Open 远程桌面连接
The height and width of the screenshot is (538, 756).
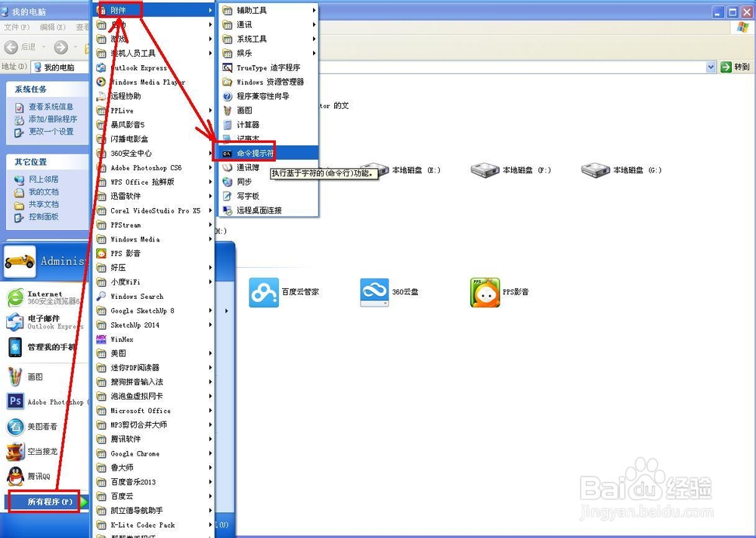[x=268, y=210]
